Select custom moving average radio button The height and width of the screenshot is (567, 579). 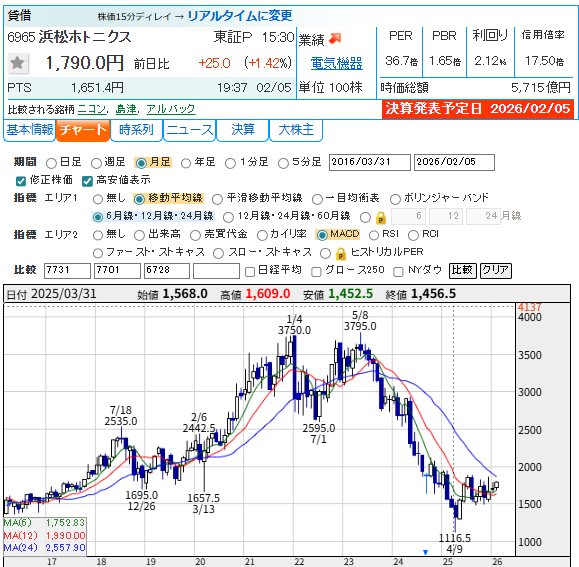[x=365, y=217]
